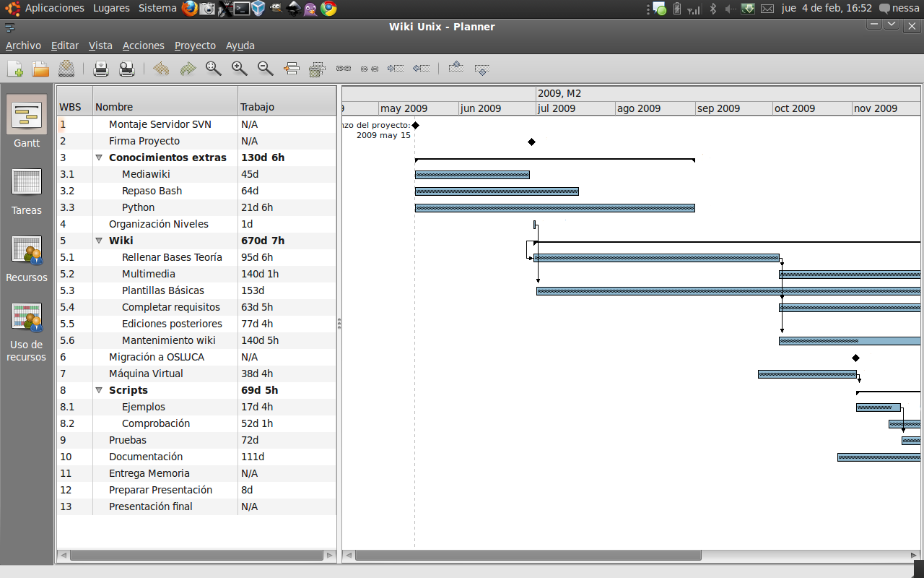Open the Acciones menu
This screenshot has width=924, height=578.
click(x=143, y=45)
